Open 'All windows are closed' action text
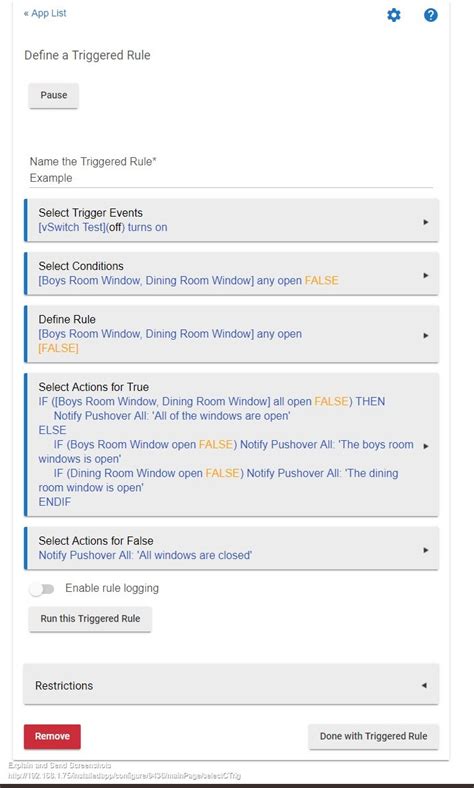The height and width of the screenshot is (788, 474). click(145, 555)
